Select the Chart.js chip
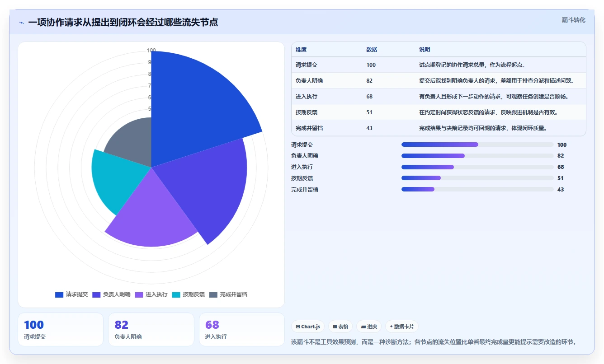604x364 pixels. click(x=308, y=327)
